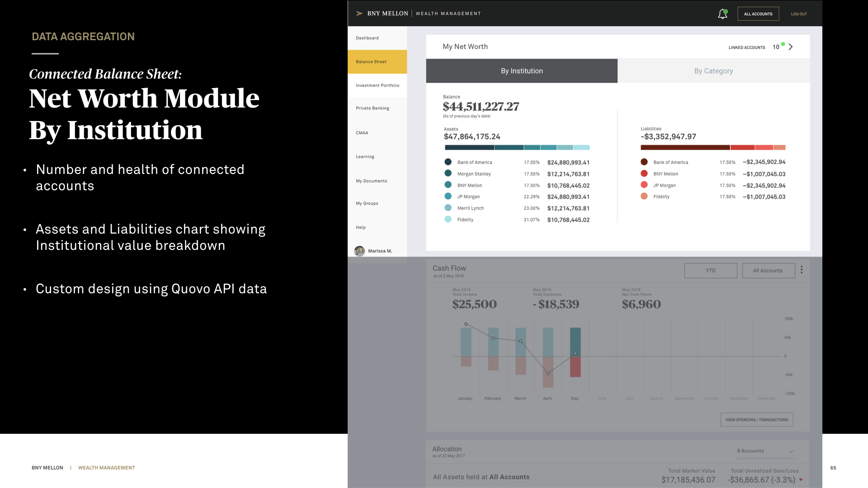Click the Merril Lynch 23.00% percentage
868x488 pixels.
(x=532, y=208)
